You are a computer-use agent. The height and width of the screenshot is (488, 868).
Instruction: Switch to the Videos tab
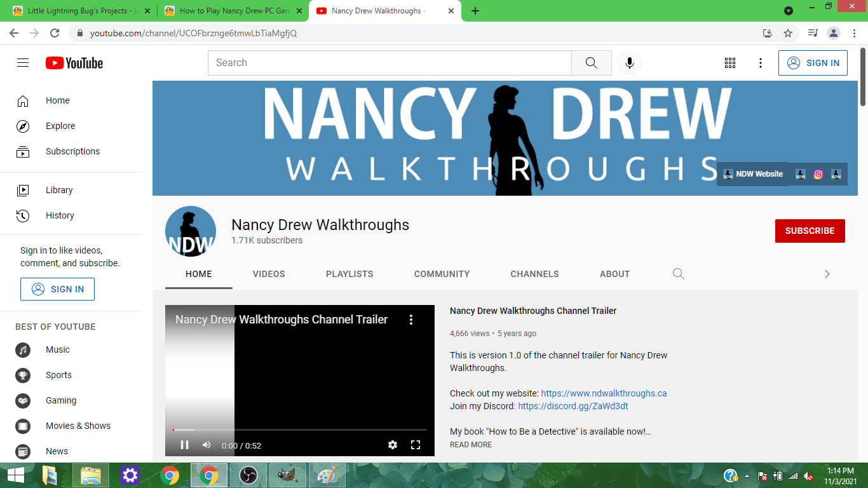point(269,274)
